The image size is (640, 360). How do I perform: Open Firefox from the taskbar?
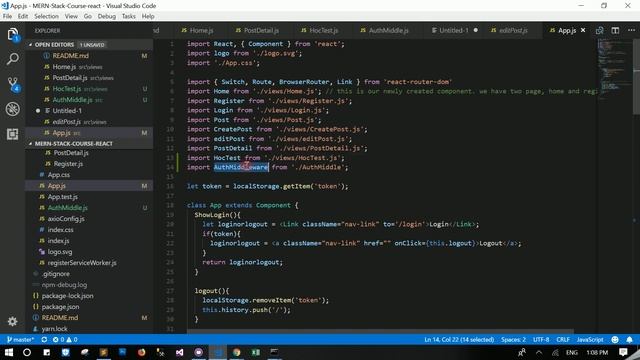click(141, 352)
